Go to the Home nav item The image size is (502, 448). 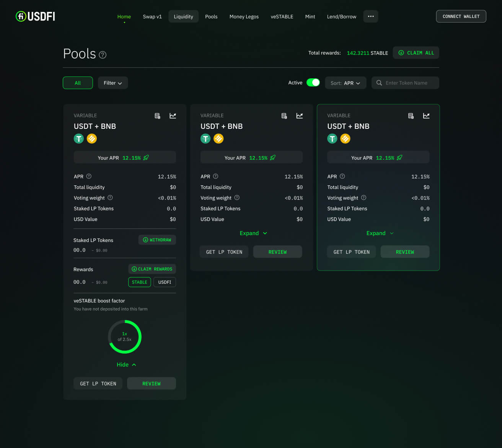pyautogui.click(x=124, y=16)
